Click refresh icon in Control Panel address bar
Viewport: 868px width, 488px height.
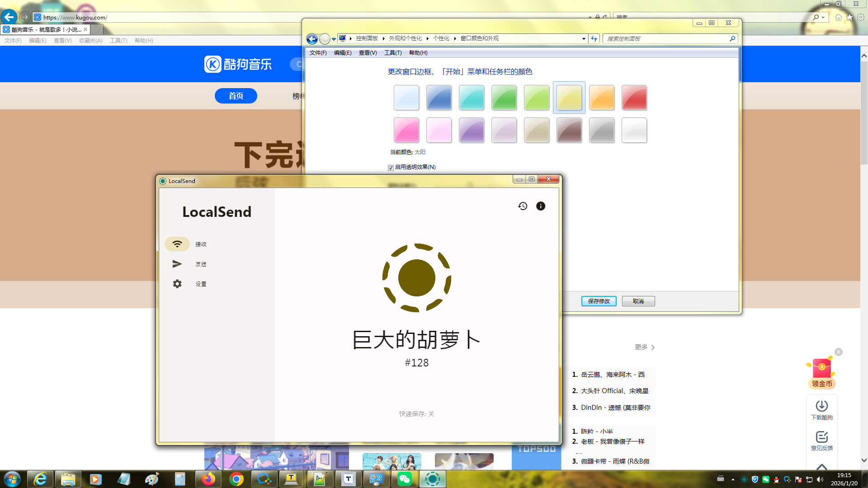(594, 38)
